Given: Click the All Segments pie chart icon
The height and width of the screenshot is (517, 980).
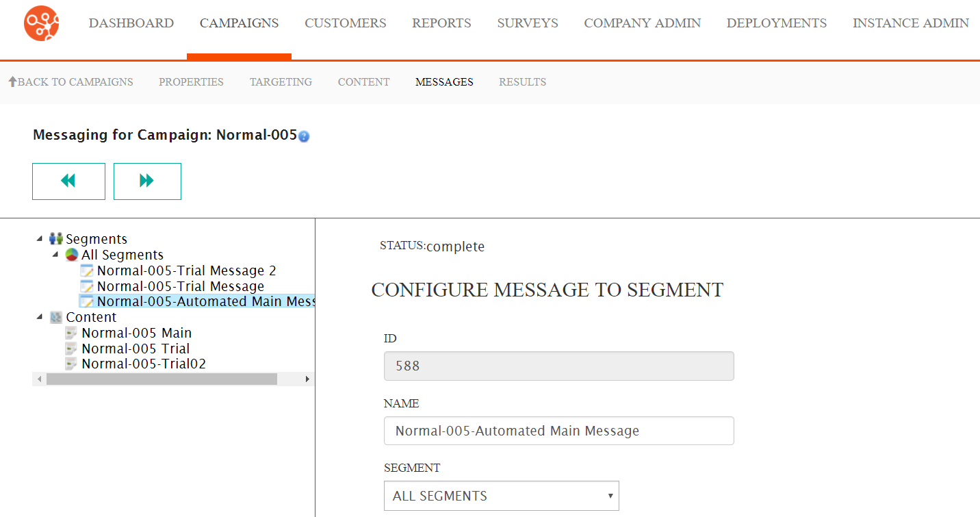Looking at the screenshot, I should pos(72,255).
